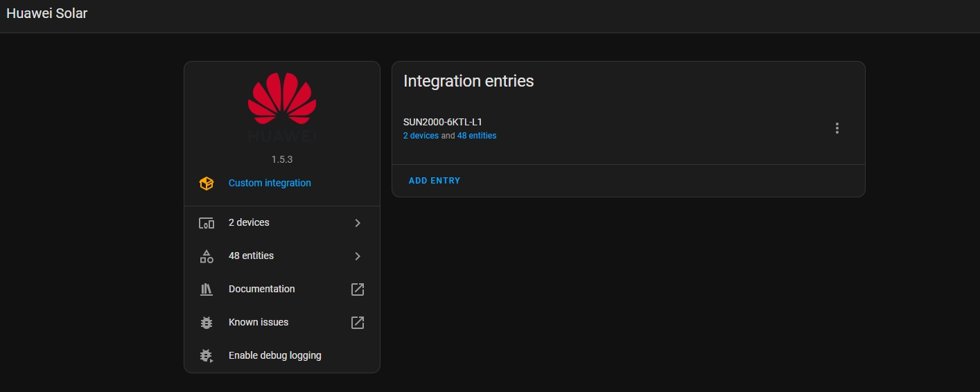Click the orange custom integration box icon
Image resolution: width=980 pixels, height=392 pixels.
click(x=207, y=184)
